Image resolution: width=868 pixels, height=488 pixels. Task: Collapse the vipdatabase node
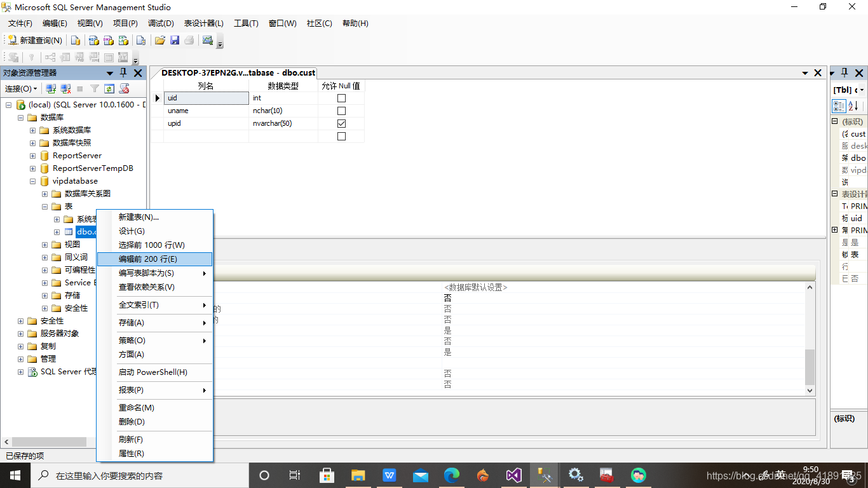(x=32, y=181)
